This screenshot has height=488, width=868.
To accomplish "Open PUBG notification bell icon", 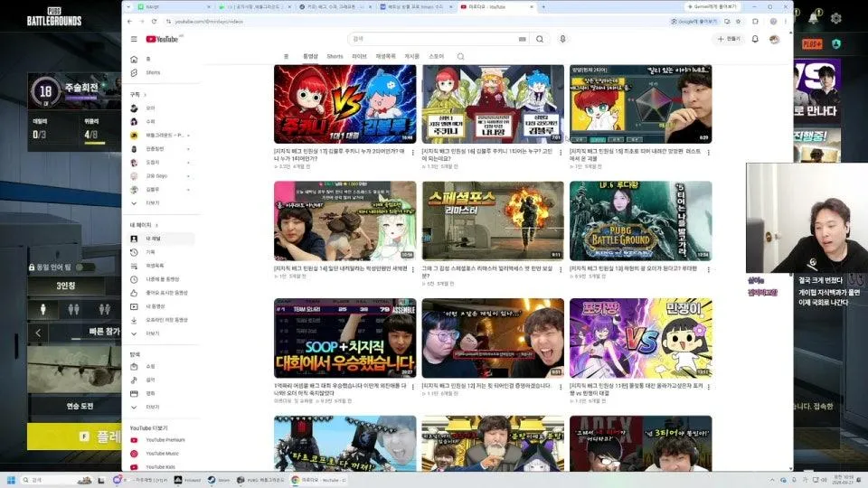I will coord(814,18).
